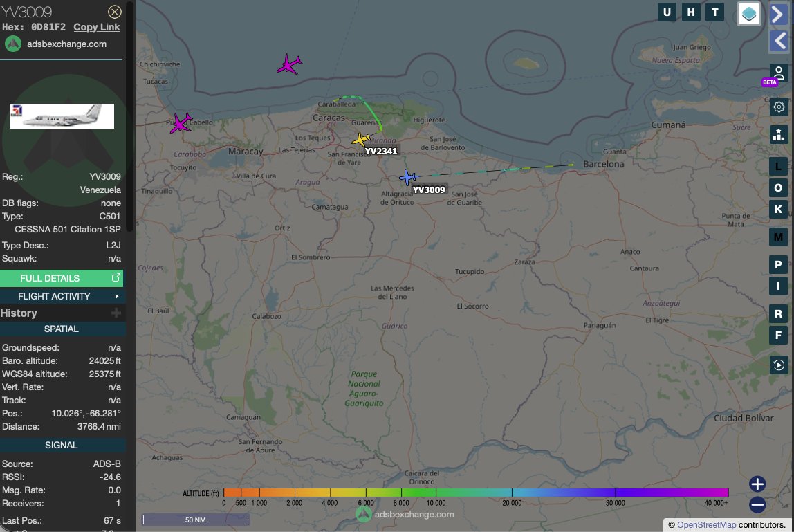Select the YV2341 aircraft marker on the map
Screen dimensions: 794x532
pyautogui.click(x=362, y=138)
